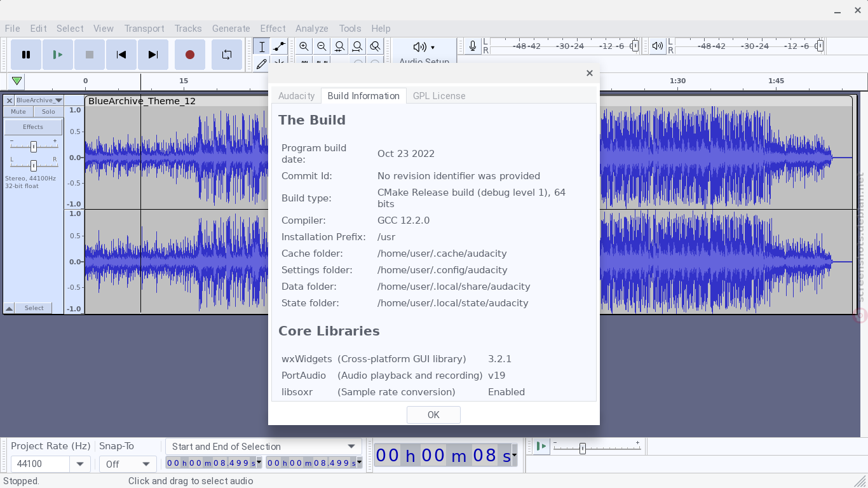Screen dimensions: 868x488
Task: Close the BlueArchive track with X
Action: [10, 100]
